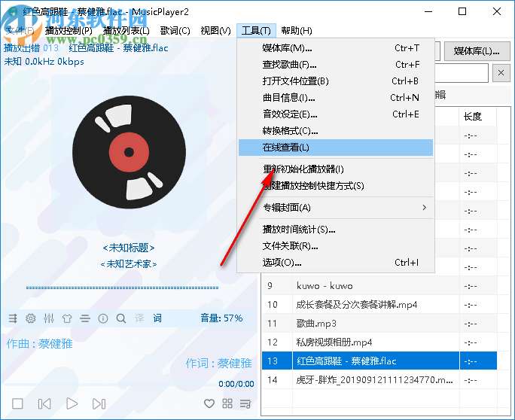Image resolution: width=515 pixels, height=420 pixels.
Task: Click the play button
Action: (72, 403)
